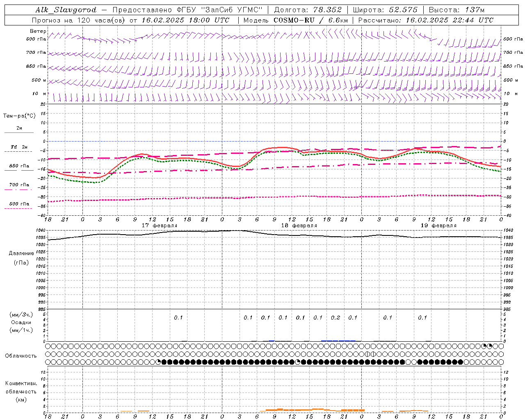Click the '0.2' precipitation value
525x420 pixels.
click(336, 317)
